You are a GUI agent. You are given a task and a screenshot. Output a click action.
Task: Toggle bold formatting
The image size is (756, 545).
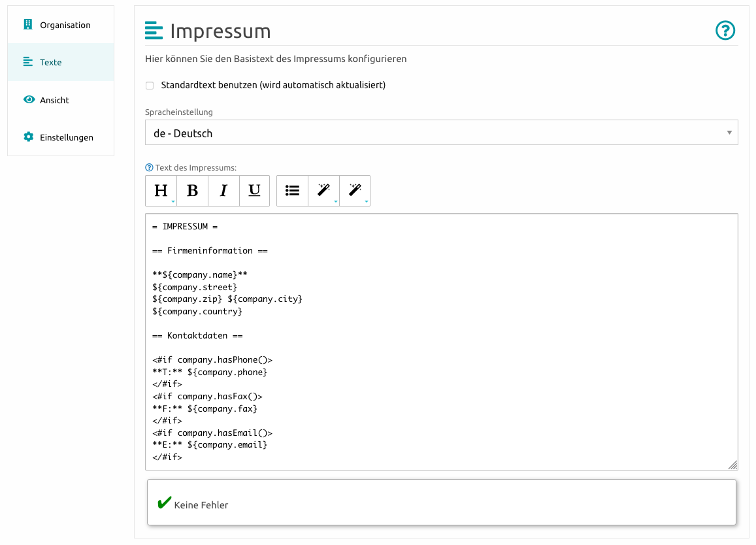[x=192, y=191]
